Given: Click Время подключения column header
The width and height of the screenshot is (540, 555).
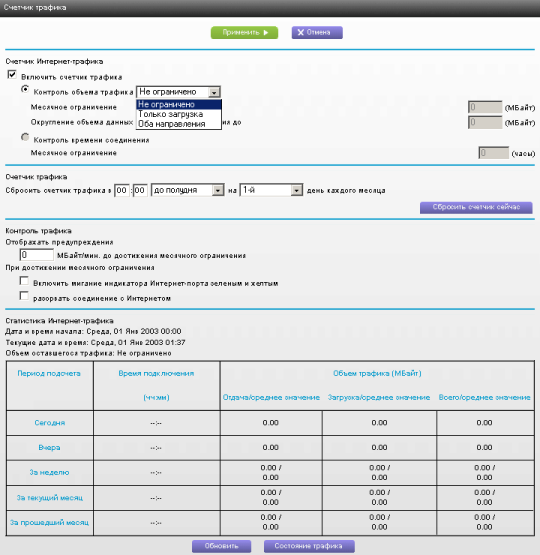Looking at the screenshot, I should click(x=156, y=373).
